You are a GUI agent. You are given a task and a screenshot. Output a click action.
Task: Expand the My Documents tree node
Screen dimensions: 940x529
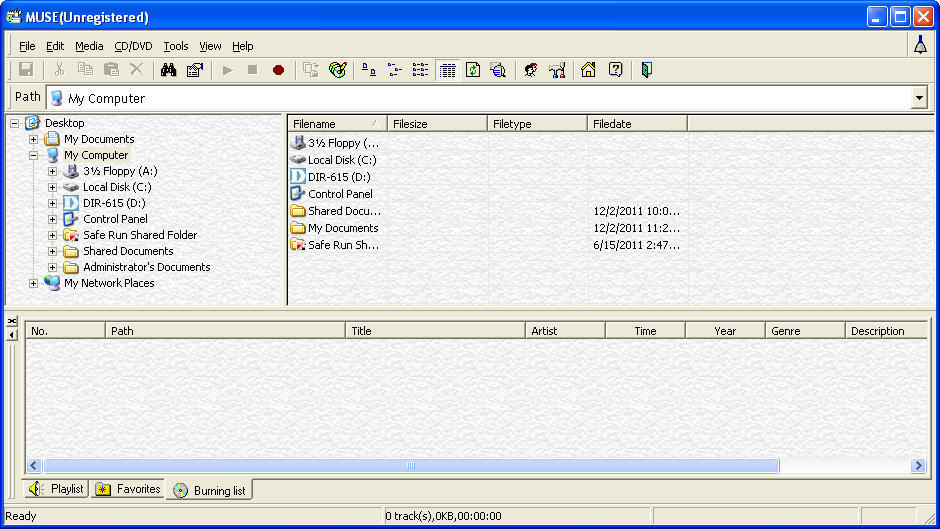coord(34,139)
